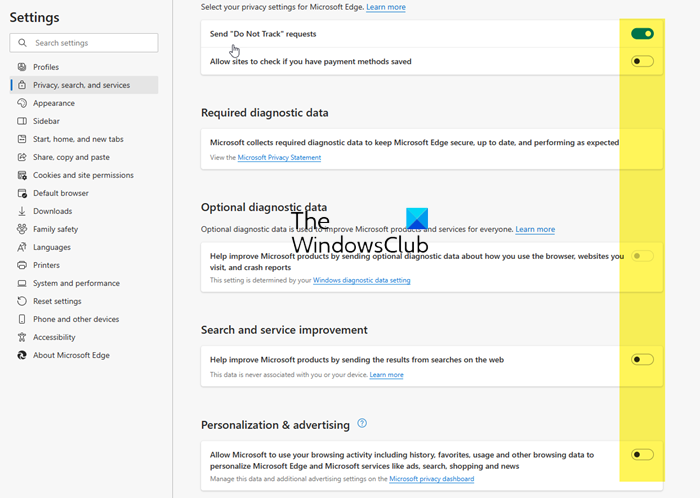Open the Microsoft privacy dashboard link
Image resolution: width=700 pixels, height=498 pixels.
(x=431, y=479)
